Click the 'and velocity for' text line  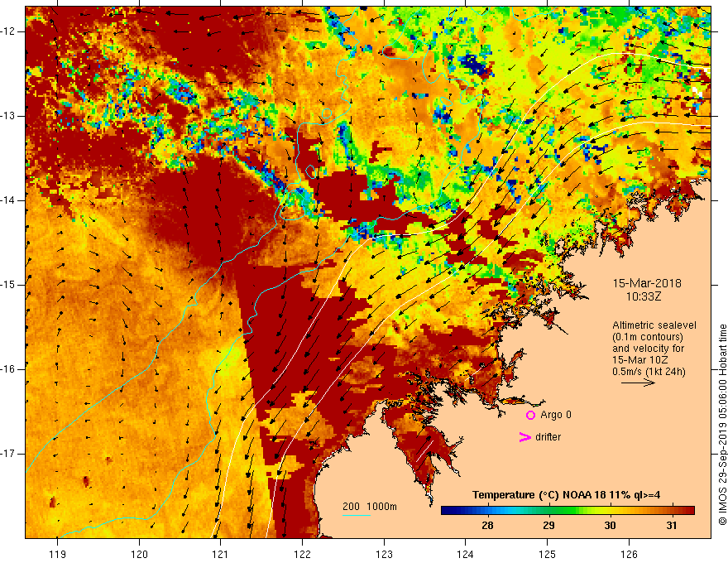click(x=648, y=349)
